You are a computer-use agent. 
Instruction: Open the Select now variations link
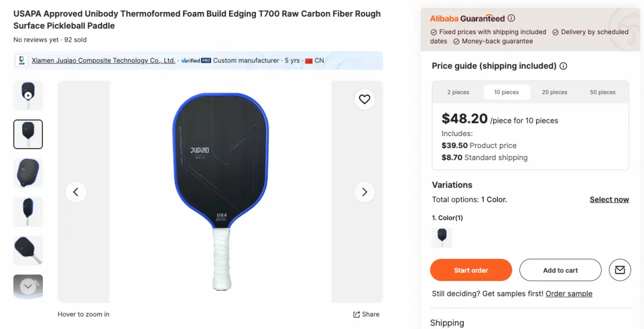click(x=609, y=199)
